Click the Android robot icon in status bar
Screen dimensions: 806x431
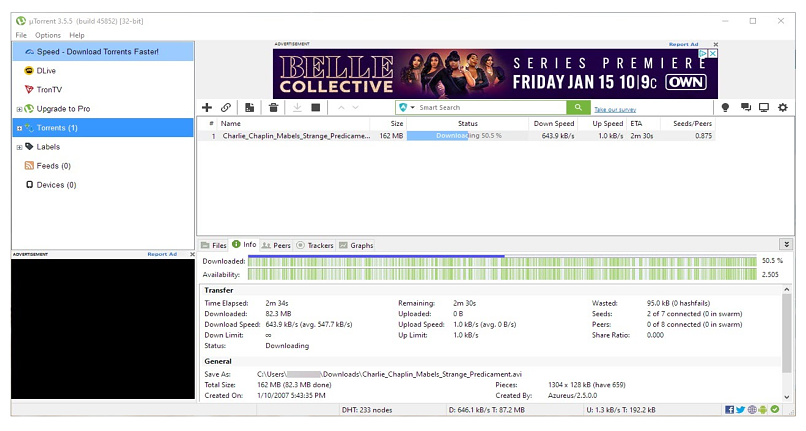click(763, 410)
